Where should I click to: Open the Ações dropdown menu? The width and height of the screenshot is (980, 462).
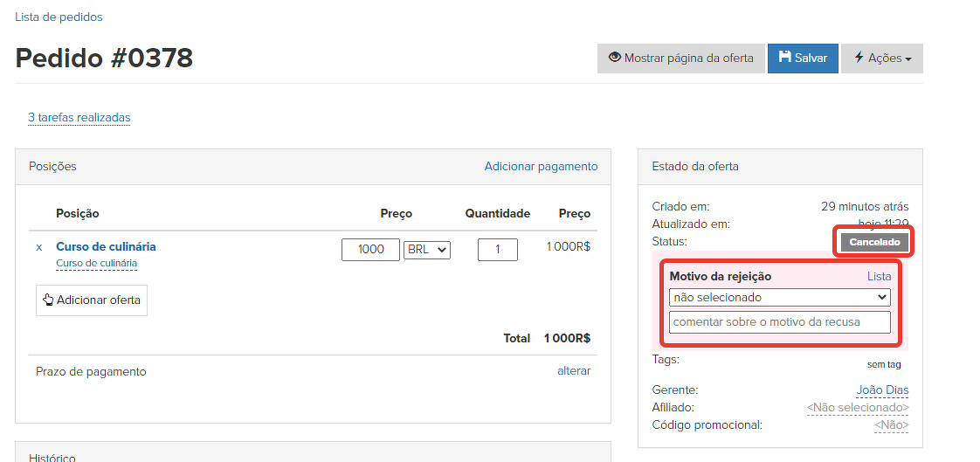coord(882,59)
